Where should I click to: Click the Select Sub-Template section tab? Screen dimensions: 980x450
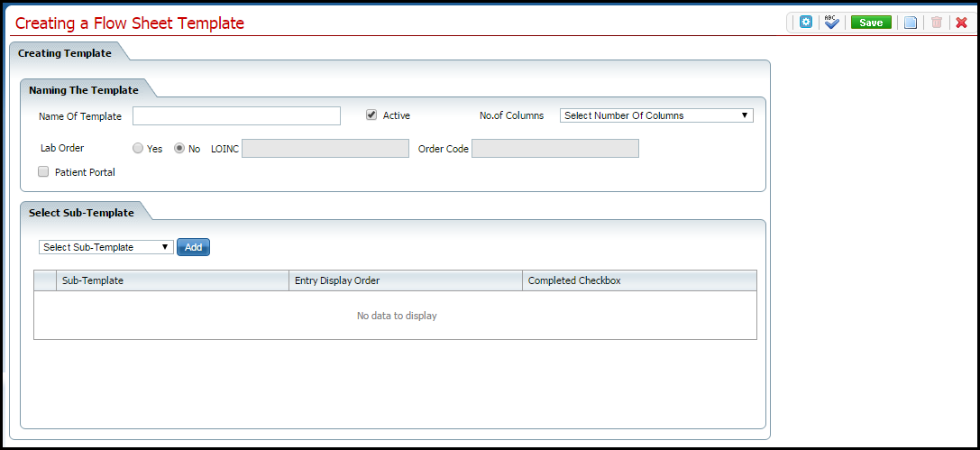pyautogui.click(x=81, y=213)
